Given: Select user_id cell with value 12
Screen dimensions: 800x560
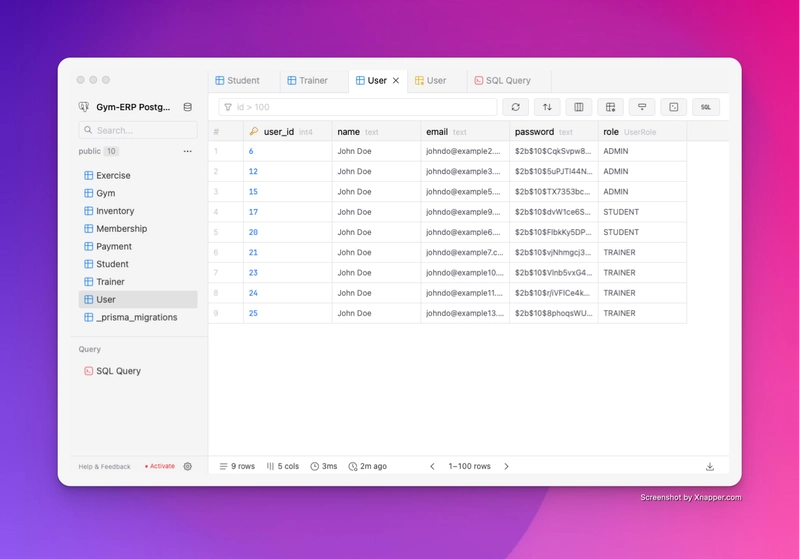Looking at the screenshot, I should pyautogui.click(x=288, y=171).
